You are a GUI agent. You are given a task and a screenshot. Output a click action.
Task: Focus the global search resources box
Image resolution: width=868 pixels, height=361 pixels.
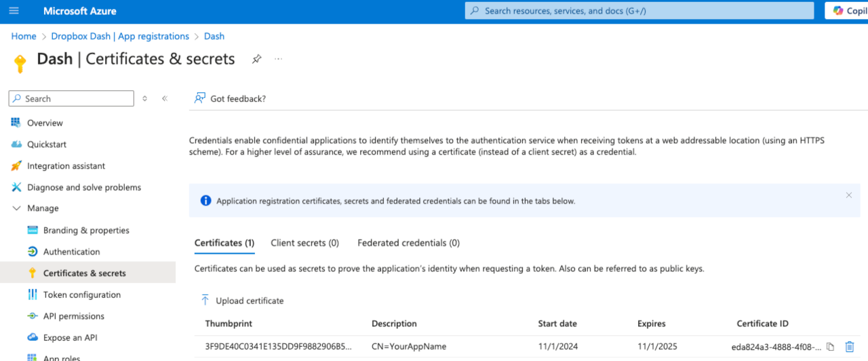639,11
